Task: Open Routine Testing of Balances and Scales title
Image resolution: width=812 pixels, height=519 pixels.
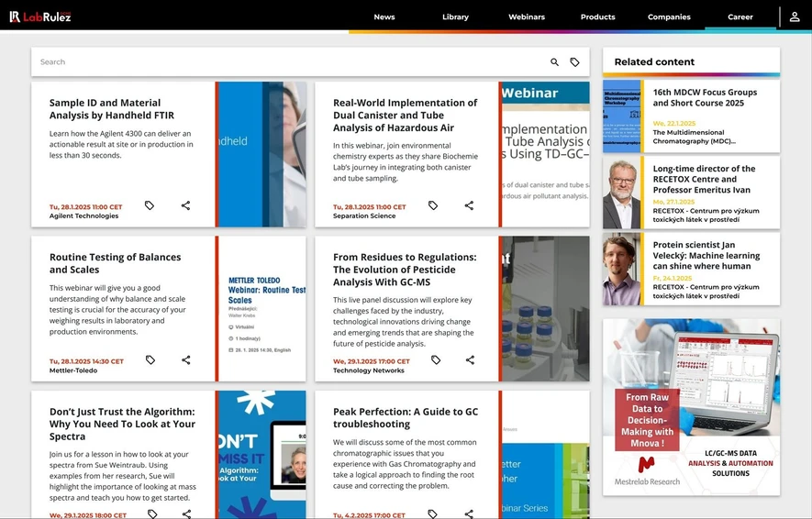Action: pyautogui.click(x=115, y=263)
